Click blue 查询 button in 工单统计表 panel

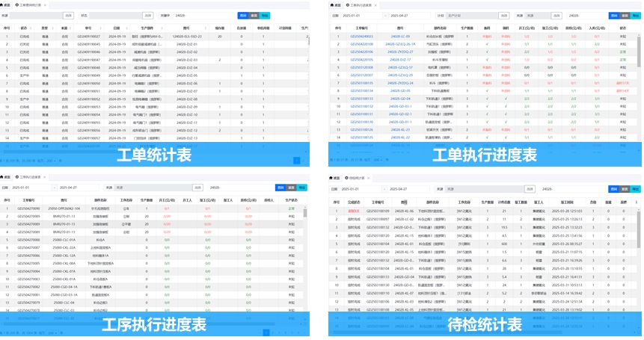243,16
